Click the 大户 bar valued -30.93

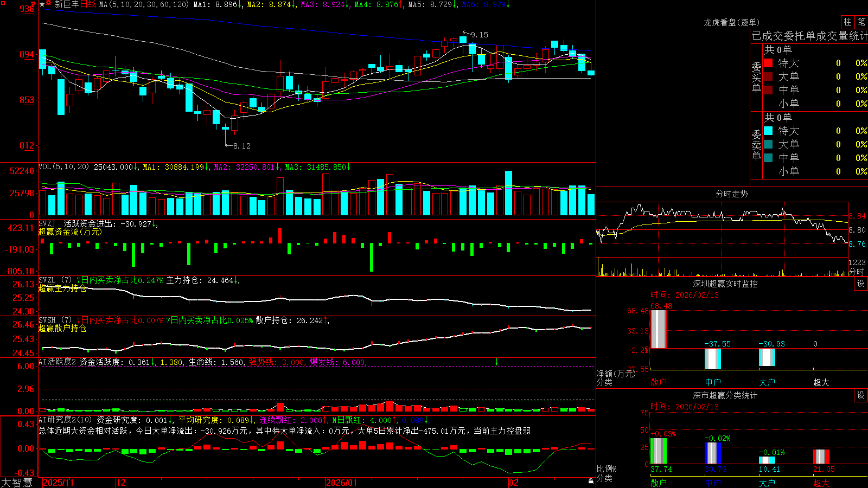point(767,357)
